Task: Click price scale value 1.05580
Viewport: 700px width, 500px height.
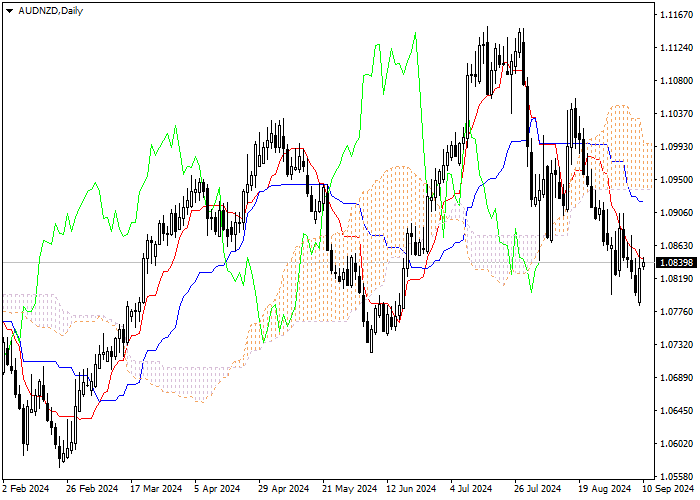Action: (x=676, y=477)
